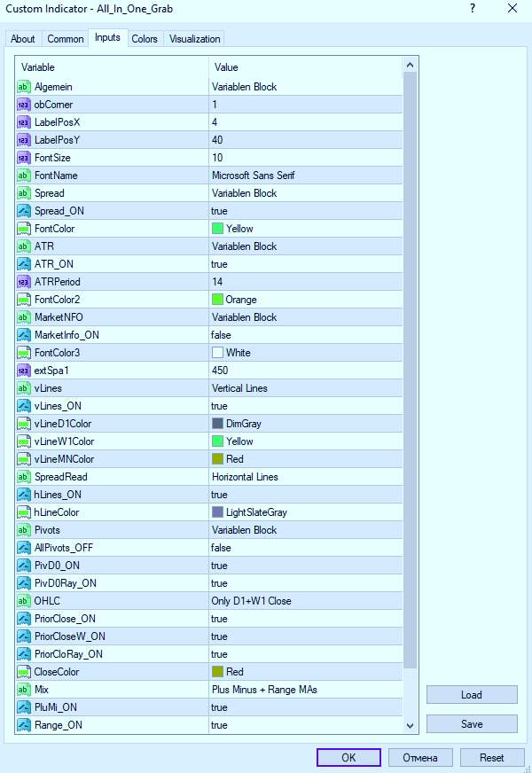Switch to the Colors tab
Image resolution: width=532 pixels, height=773 pixels.
[x=145, y=39]
